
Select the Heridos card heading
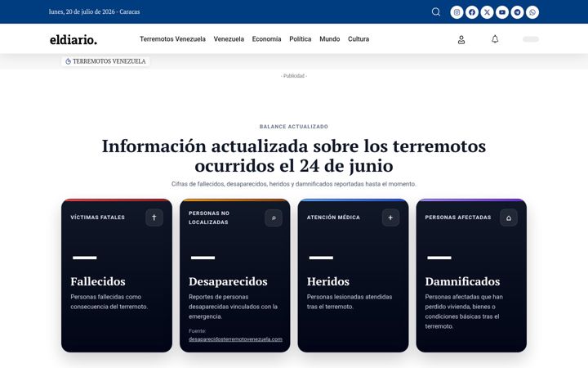click(328, 281)
